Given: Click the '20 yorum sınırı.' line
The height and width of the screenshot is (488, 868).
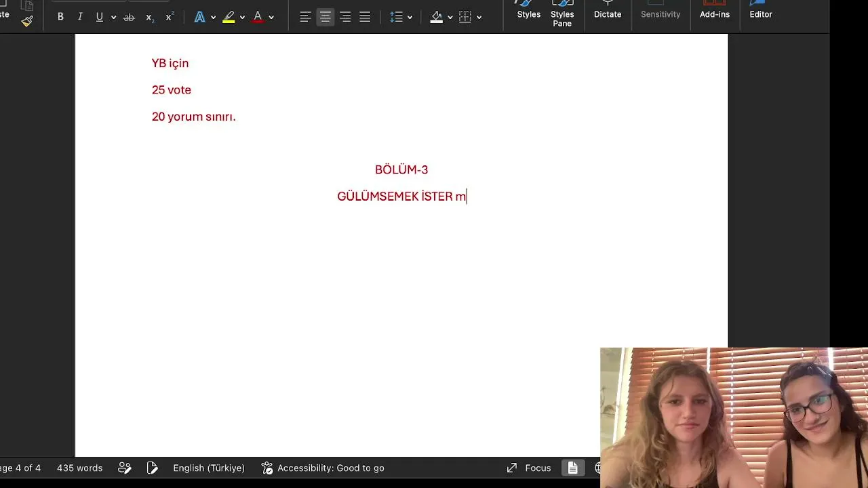Looking at the screenshot, I should [x=194, y=117].
